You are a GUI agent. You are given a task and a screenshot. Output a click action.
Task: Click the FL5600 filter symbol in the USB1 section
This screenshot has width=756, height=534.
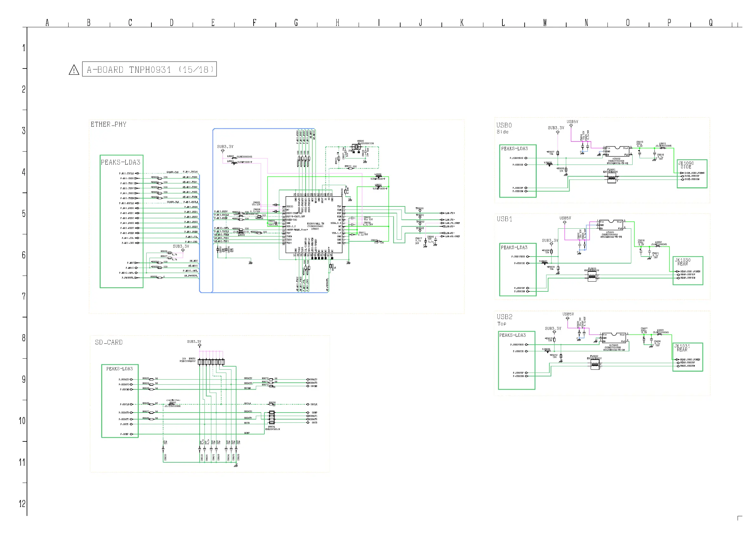tap(592, 277)
